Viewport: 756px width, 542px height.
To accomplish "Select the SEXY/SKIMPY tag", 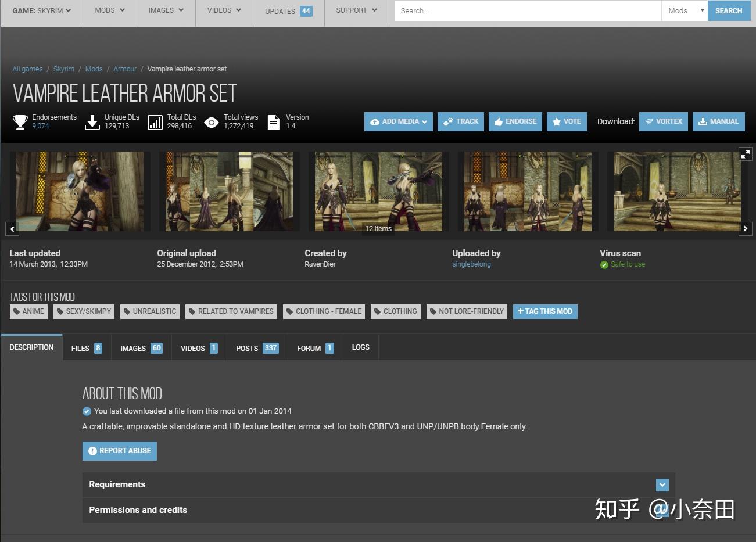I will click(x=84, y=311).
